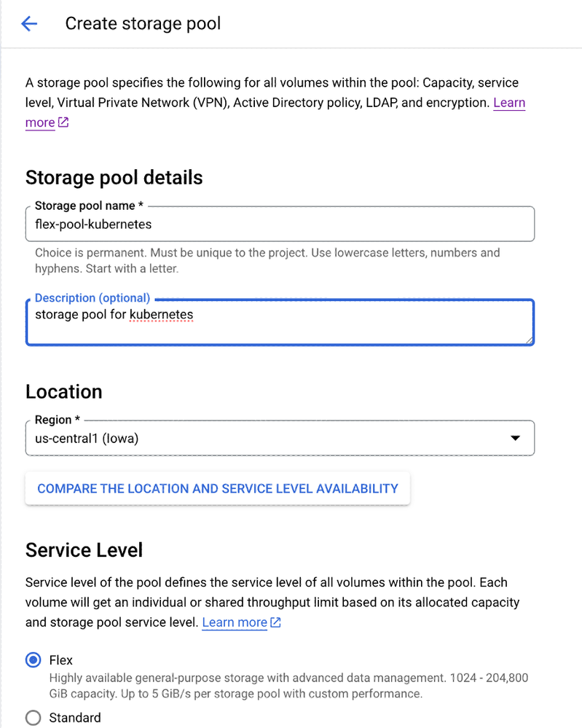Image resolution: width=582 pixels, height=728 pixels.
Task: Click the Storage pool name input field
Action: click(x=280, y=224)
